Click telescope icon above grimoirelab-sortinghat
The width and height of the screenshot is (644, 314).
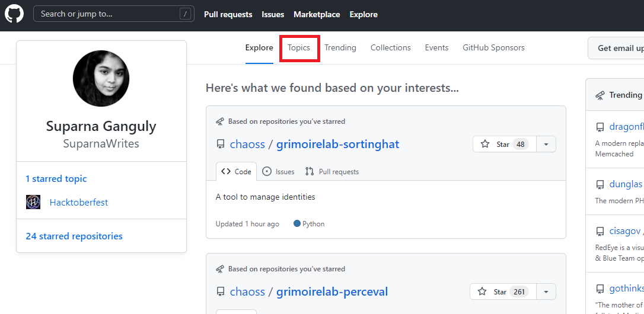(220, 121)
